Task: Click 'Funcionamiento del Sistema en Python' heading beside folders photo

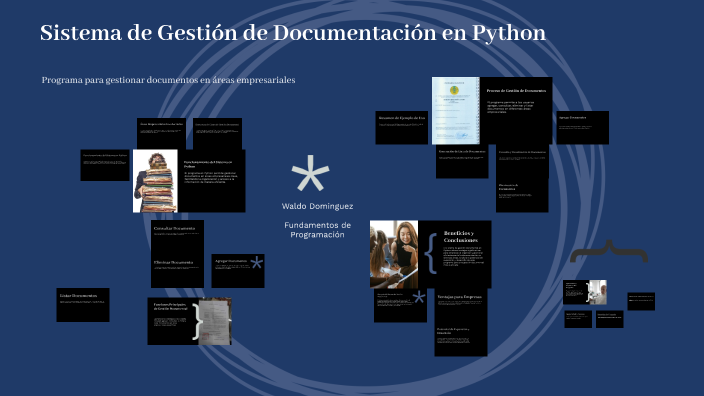Action: click(x=208, y=164)
